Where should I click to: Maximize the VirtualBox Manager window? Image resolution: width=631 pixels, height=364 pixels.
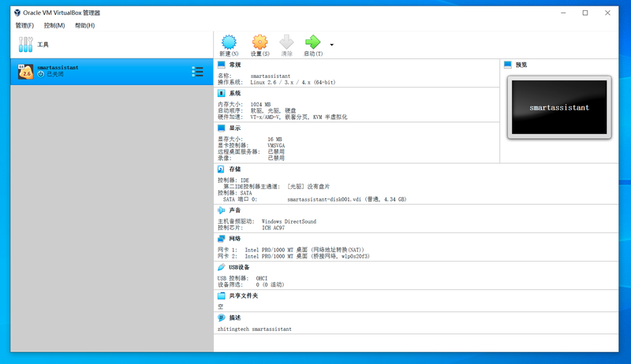click(x=585, y=13)
